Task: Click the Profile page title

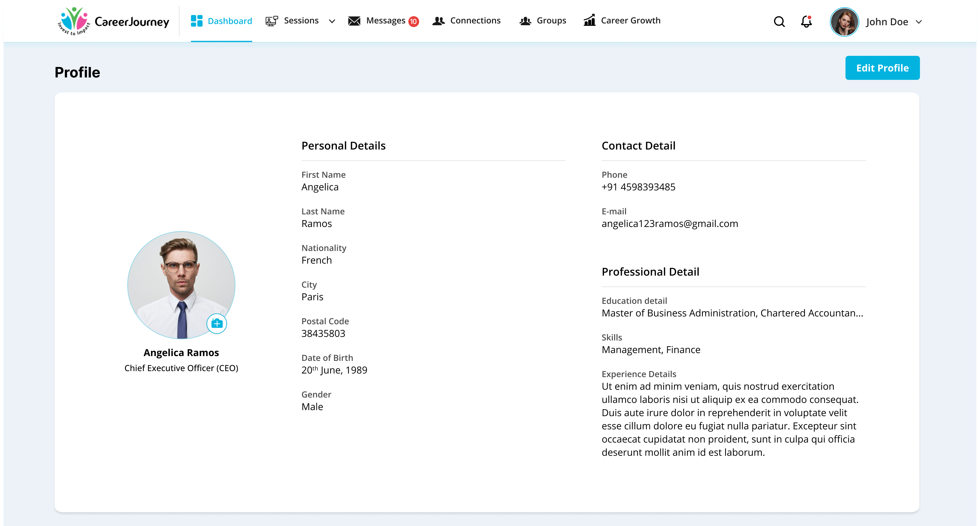Action: 77,73
